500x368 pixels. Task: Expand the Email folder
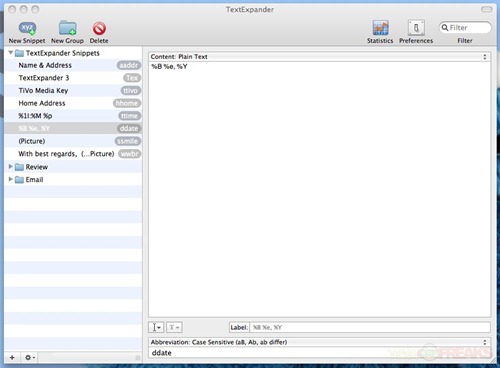[11, 179]
